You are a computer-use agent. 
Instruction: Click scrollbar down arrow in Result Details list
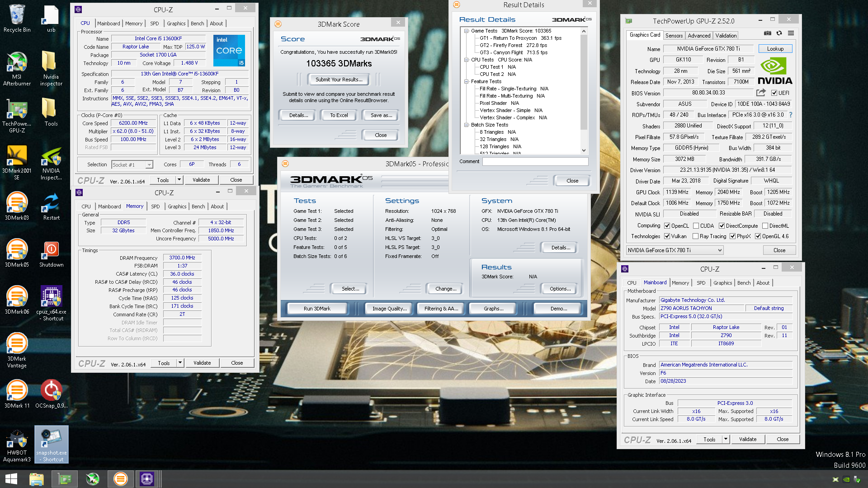click(584, 150)
